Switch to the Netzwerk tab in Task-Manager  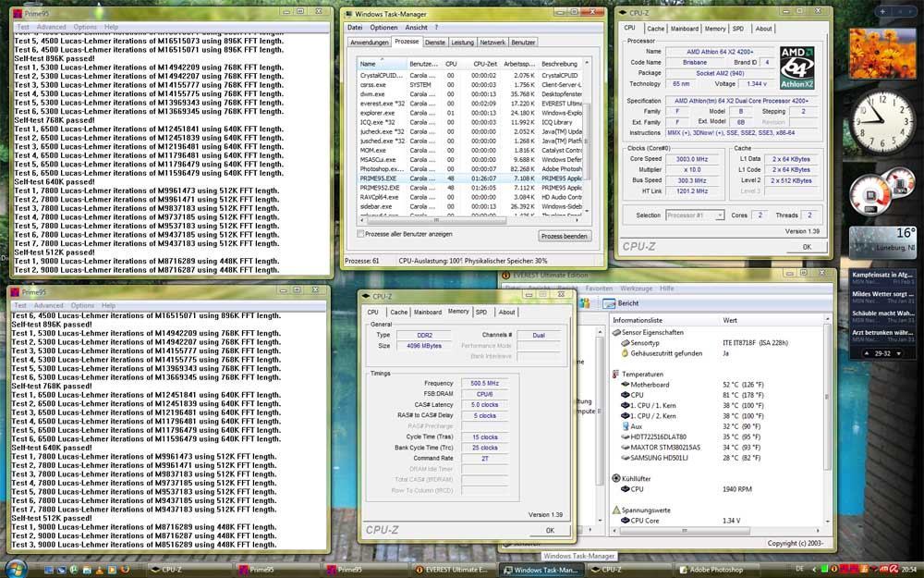point(492,43)
